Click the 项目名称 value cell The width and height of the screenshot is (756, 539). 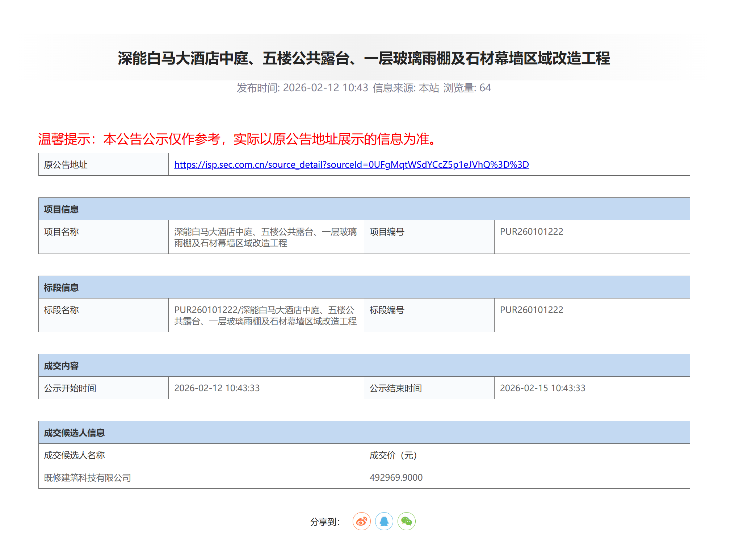click(265, 237)
